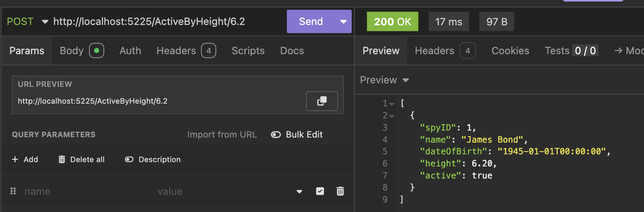Image resolution: width=644 pixels, height=212 pixels.
Task: Open the POST method dropdown
Action: tap(45, 21)
